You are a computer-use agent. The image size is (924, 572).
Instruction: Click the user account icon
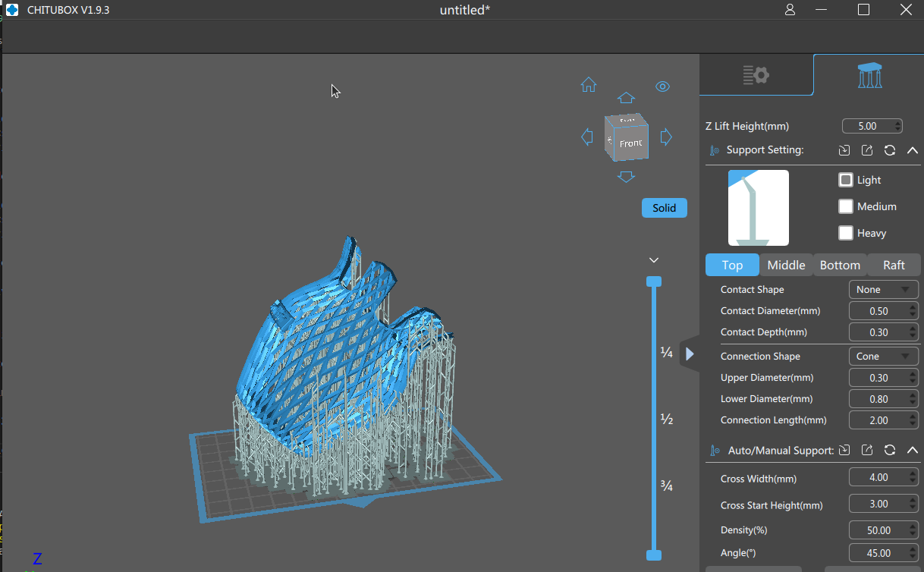[x=790, y=10]
